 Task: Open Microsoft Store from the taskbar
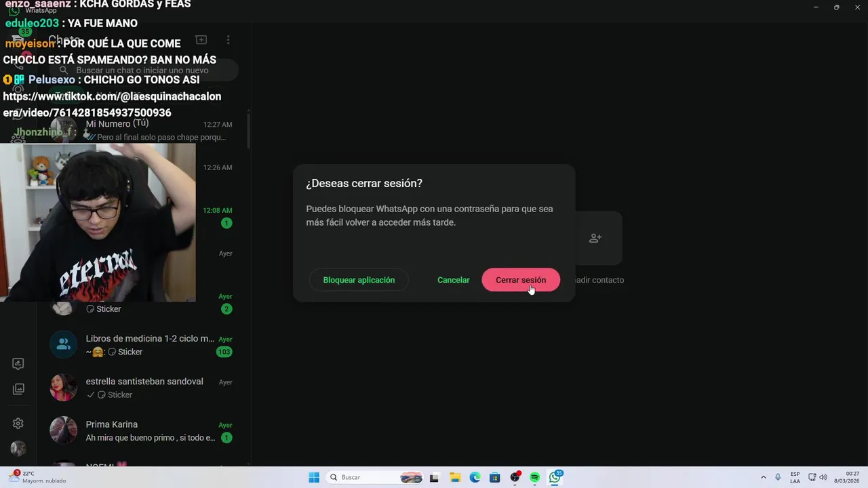(x=495, y=477)
